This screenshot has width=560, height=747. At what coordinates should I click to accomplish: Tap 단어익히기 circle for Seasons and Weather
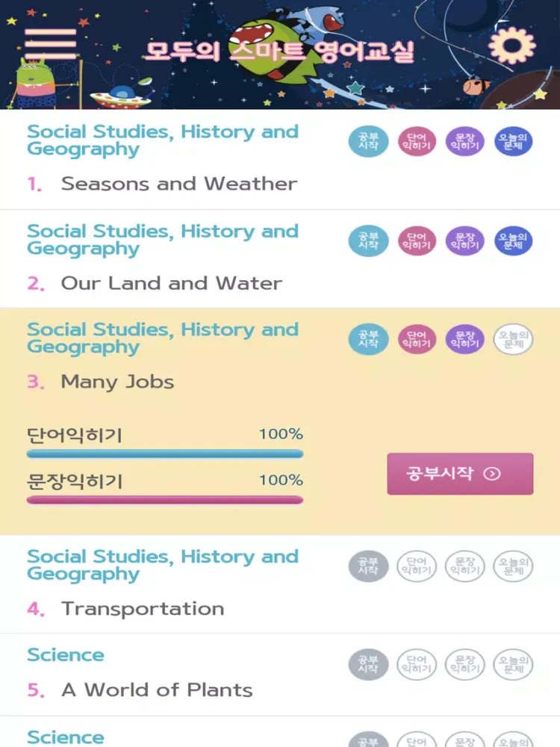point(417,142)
